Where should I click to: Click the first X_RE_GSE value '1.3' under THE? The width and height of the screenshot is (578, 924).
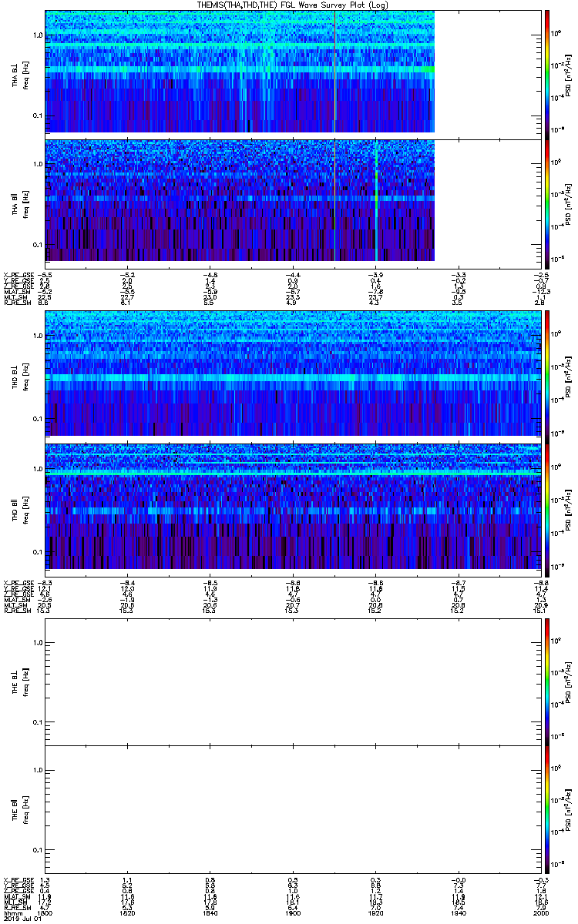click(45, 879)
